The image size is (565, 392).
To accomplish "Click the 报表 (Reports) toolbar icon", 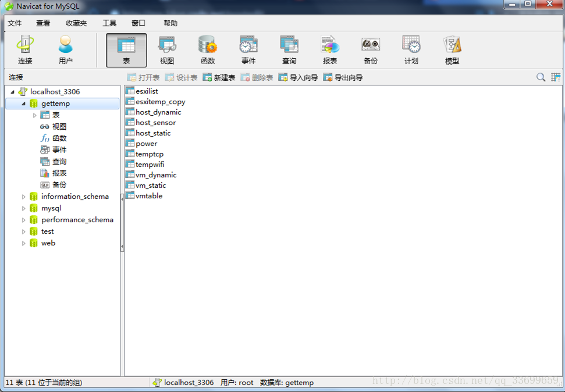I will 330,49.
